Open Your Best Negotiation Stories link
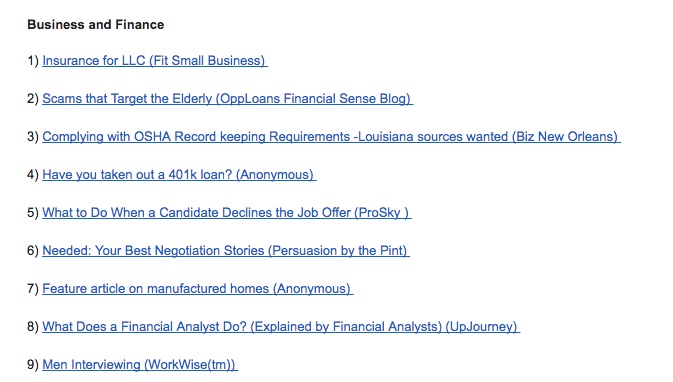This screenshot has width=673, height=382. pos(226,251)
